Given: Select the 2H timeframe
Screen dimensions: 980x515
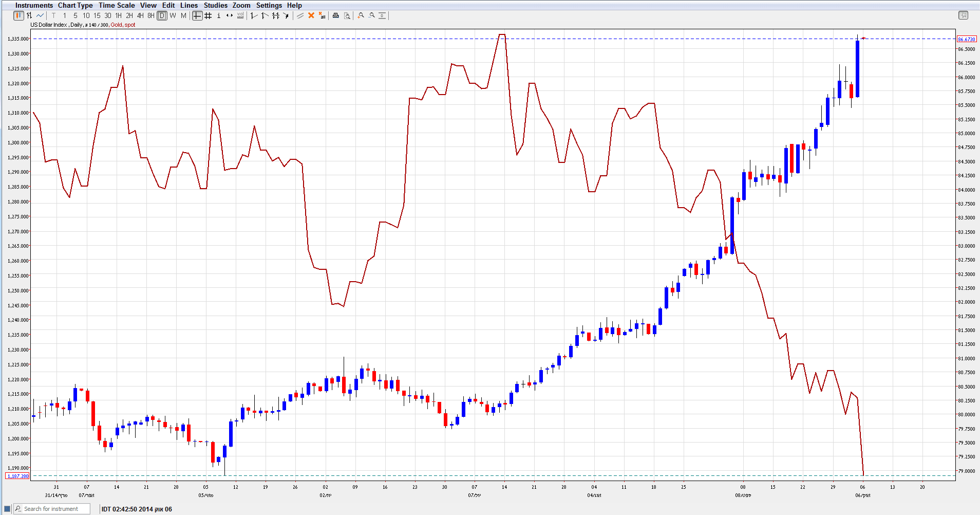Looking at the screenshot, I should point(129,15).
